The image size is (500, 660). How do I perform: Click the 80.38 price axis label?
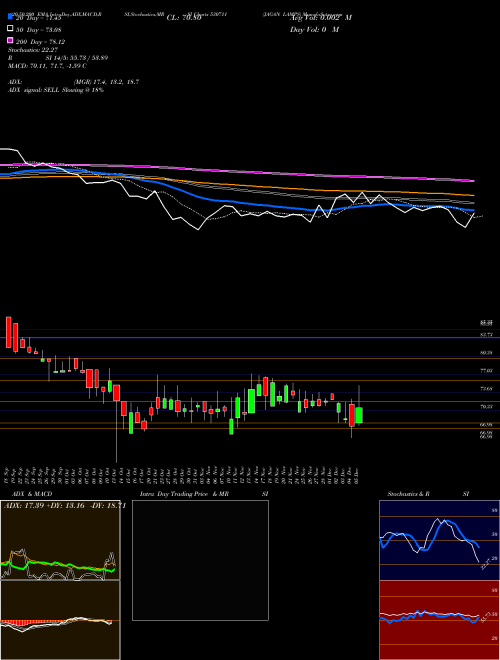[486, 353]
